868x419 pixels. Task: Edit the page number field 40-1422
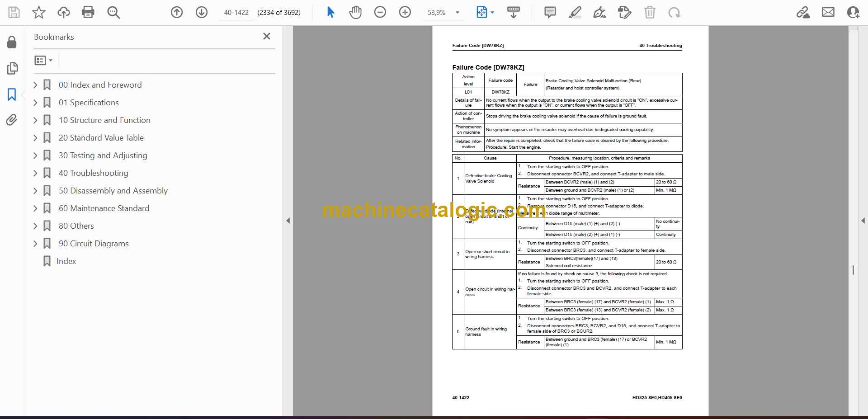tap(236, 13)
